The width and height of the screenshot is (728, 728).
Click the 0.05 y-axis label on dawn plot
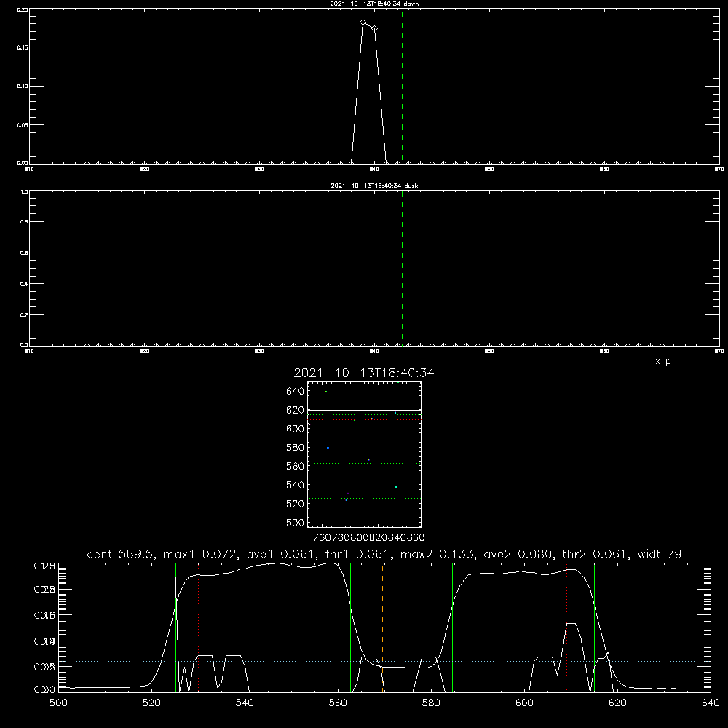point(23,125)
